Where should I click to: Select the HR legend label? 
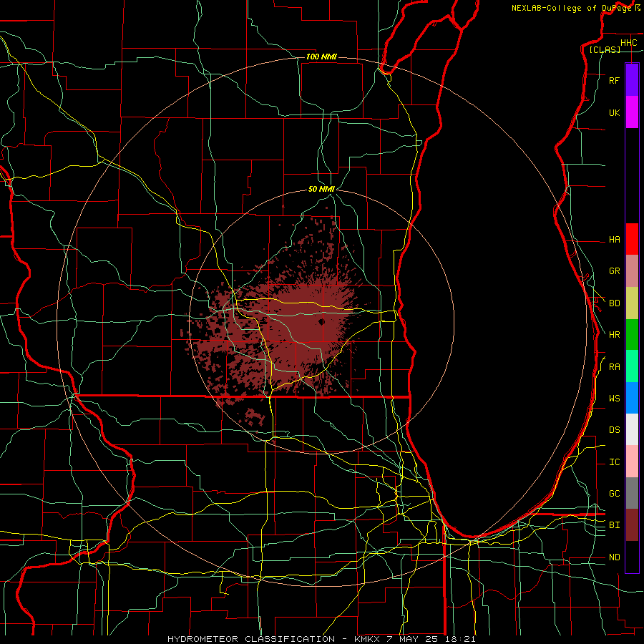[614, 335]
